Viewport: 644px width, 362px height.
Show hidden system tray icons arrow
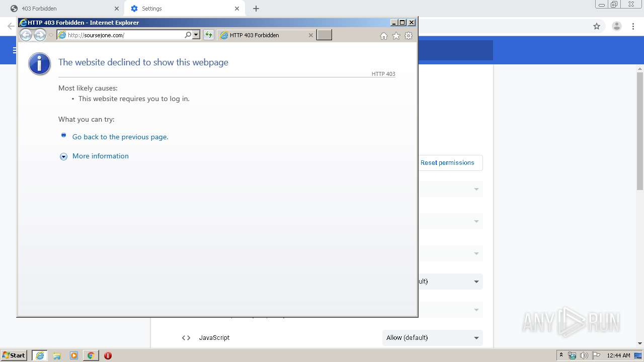pyautogui.click(x=561, y=355)
